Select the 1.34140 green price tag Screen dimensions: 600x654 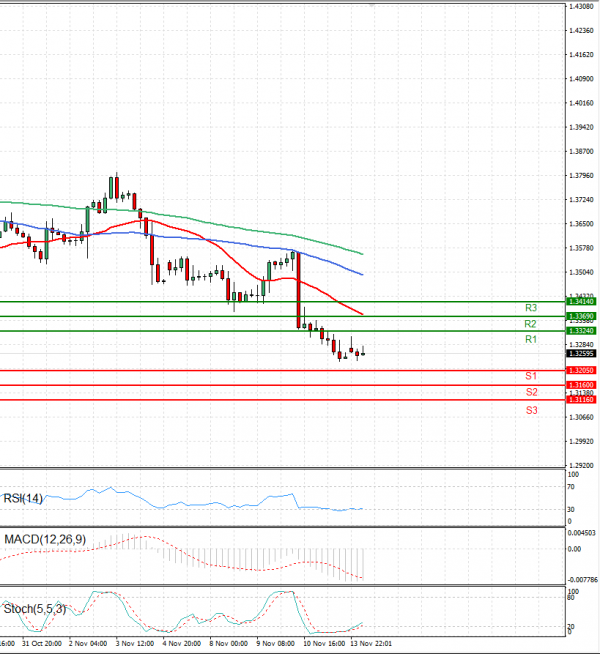click(581, 301)
